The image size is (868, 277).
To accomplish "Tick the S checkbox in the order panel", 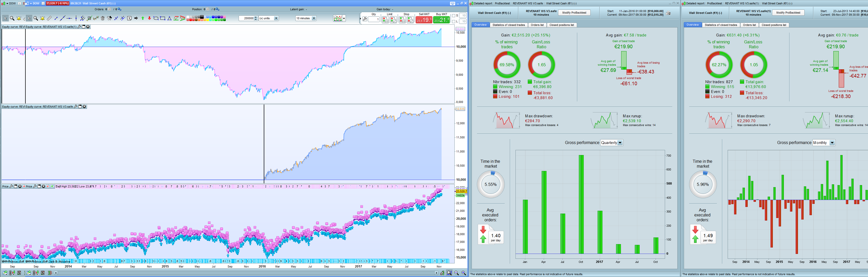I will pyautogui.click(x=454, y=15).
